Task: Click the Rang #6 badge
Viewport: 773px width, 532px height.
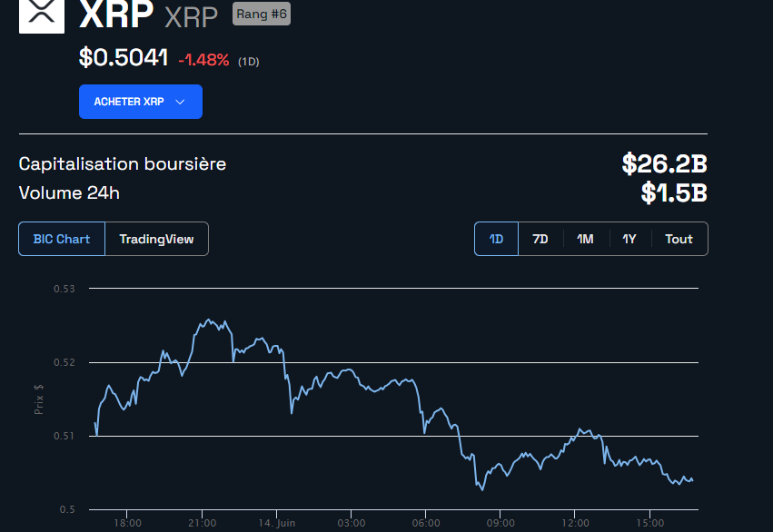Action: point(262,14)
